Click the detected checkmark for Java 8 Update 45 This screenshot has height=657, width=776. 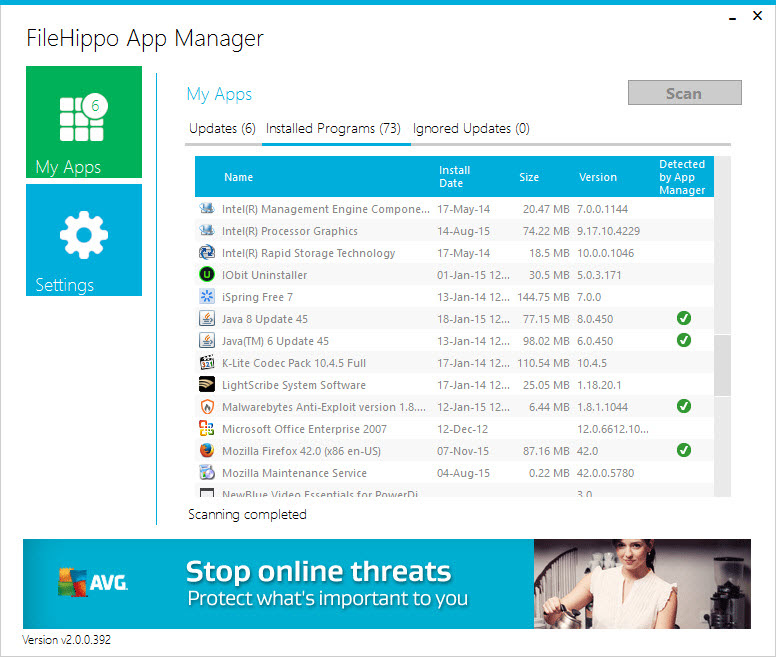[x=684, y=318]
